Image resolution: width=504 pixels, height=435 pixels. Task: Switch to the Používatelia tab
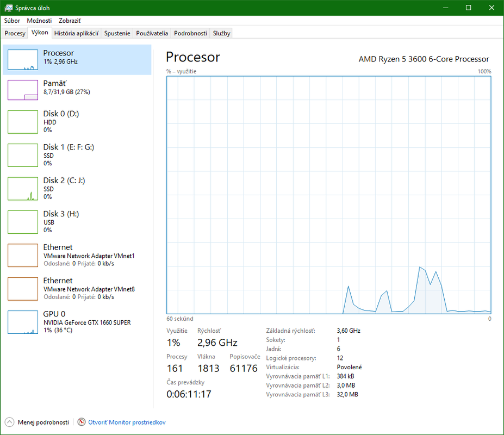click(x=152, y=33)
